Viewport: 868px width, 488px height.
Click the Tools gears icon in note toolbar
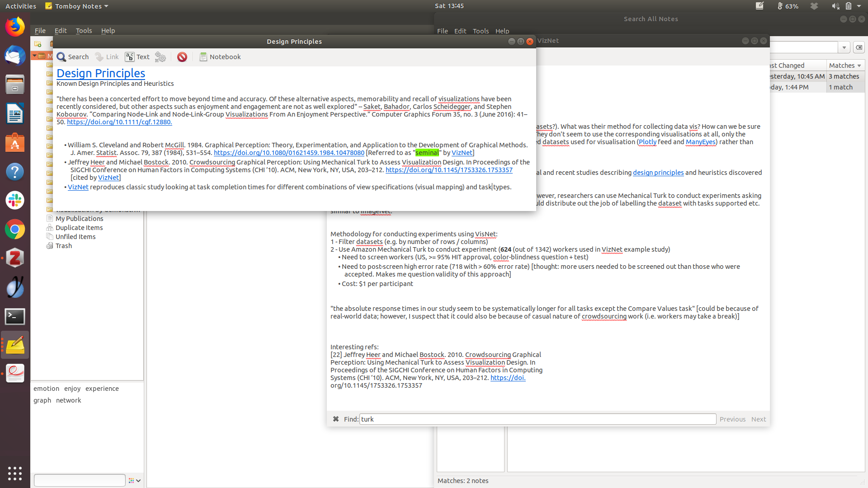coord(160,57)
